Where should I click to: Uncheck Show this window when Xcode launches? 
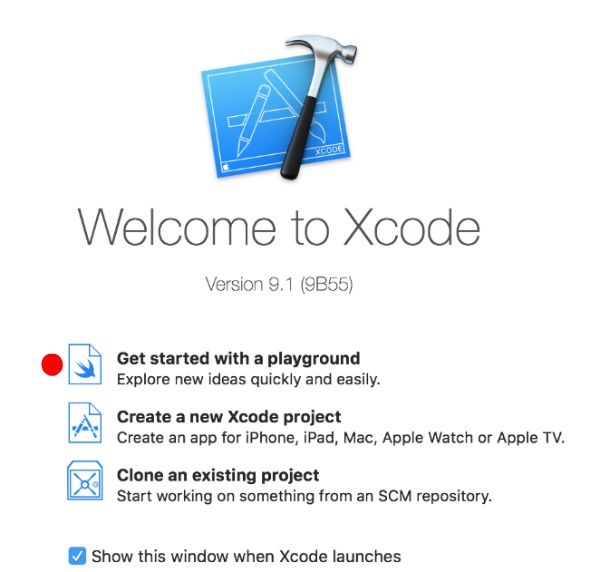pos(77,556)
